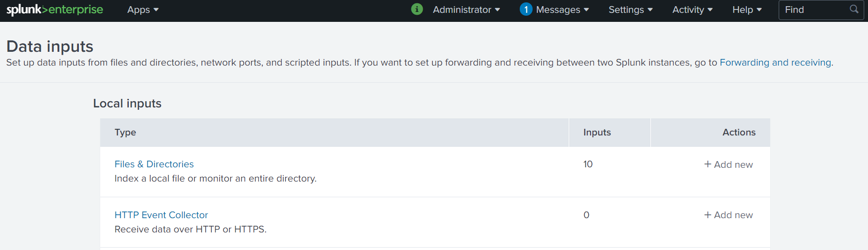The width and height of the screenshot is (868, 250).
Task: Add new Files & Directories input
Action: [x=728, y=164]
